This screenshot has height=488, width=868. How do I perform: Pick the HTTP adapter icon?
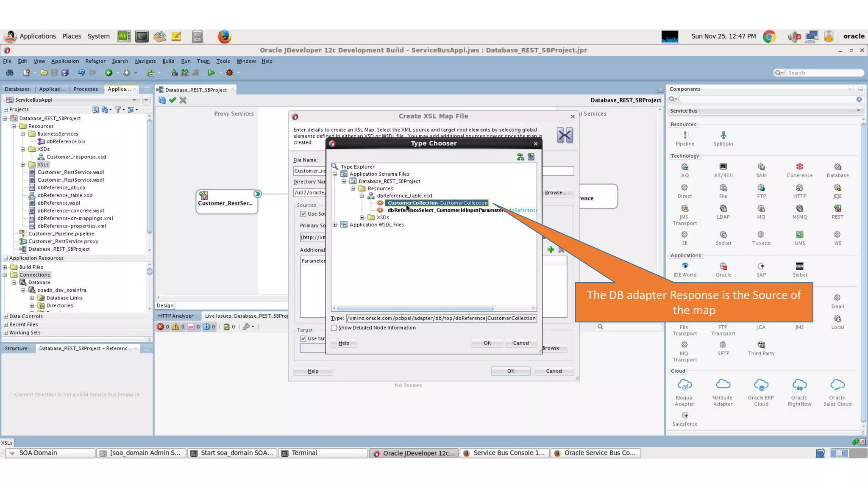tap(799, 188)
